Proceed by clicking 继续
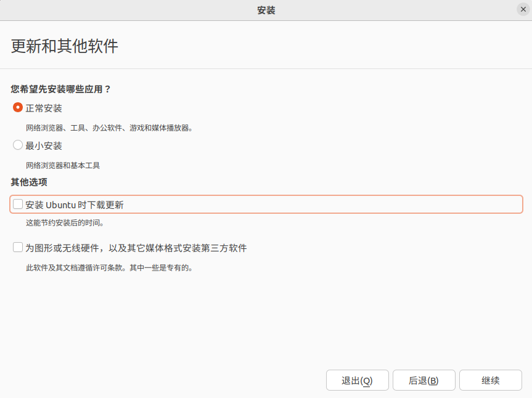 (491, 380)
